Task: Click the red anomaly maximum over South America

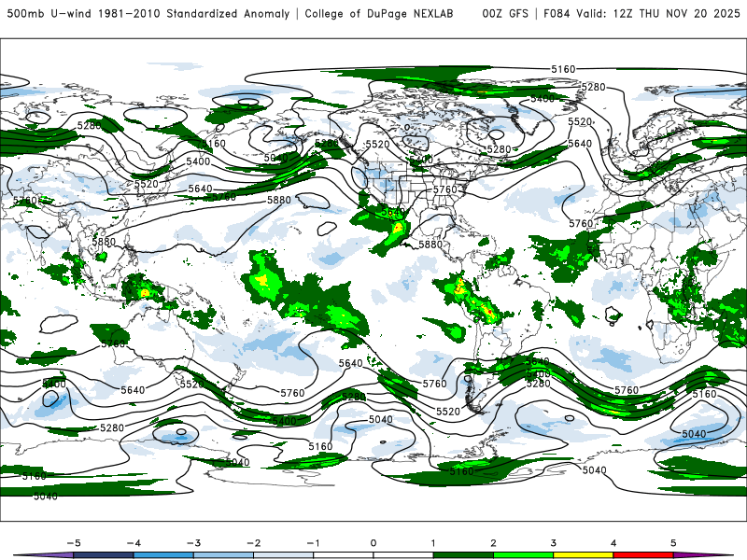Action: click(489, 312)
